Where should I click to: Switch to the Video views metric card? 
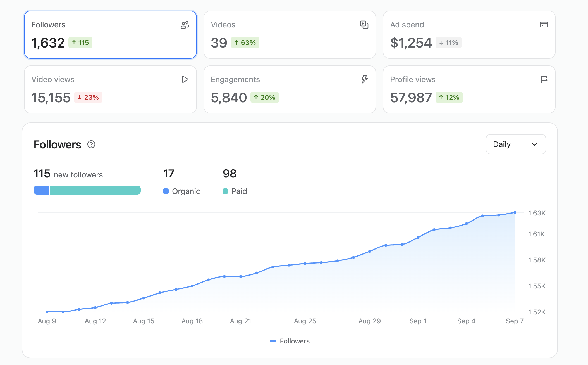(110, 89)
